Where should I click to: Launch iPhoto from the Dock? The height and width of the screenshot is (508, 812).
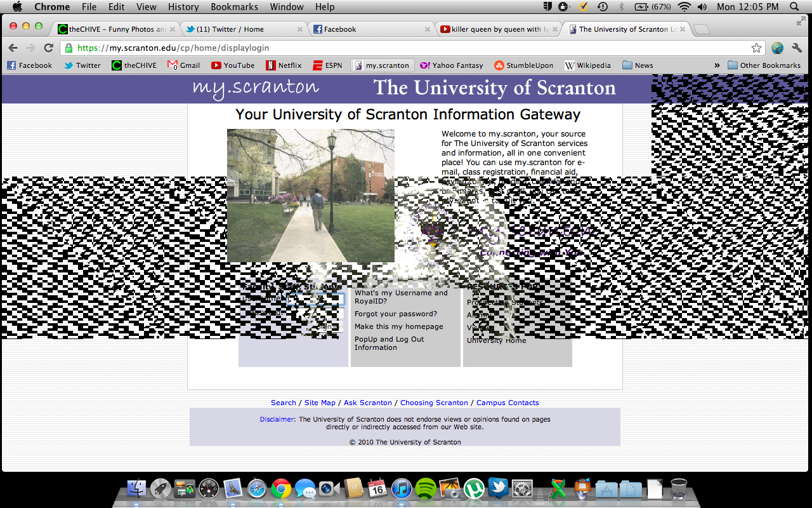[450, 488]
